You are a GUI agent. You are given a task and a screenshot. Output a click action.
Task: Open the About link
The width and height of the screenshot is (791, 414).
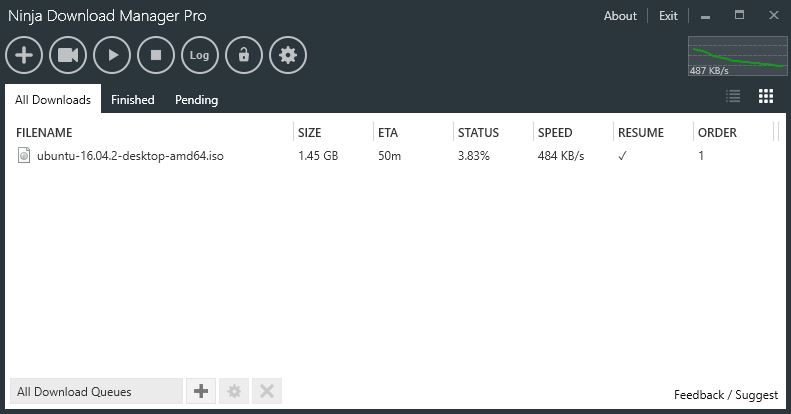point(620,16)
